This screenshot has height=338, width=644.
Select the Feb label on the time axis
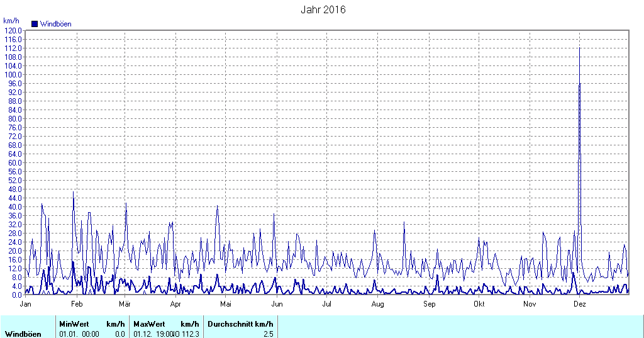77,304
